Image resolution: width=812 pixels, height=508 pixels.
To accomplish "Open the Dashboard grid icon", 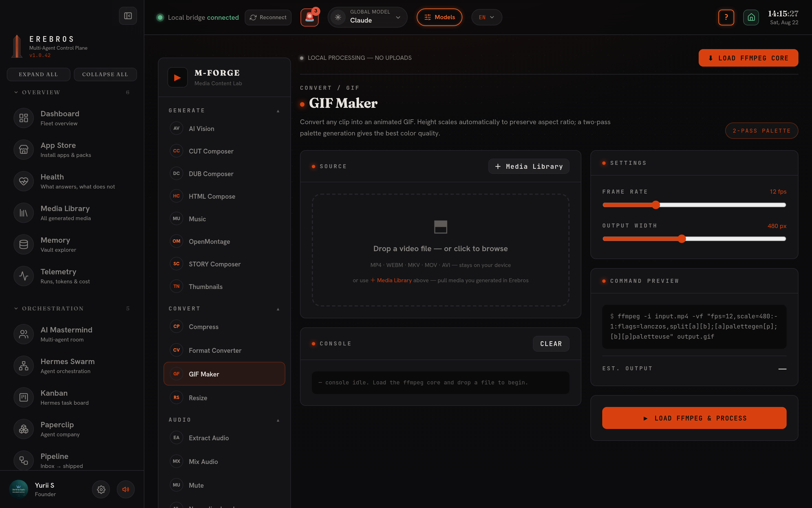I will [x=23, y=118].
